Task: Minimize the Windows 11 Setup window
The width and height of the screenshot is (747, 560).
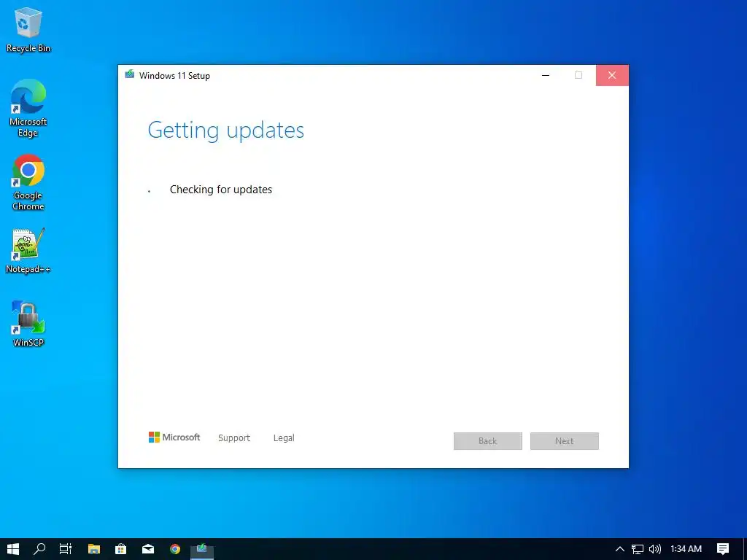Action: tap(546, 75)
